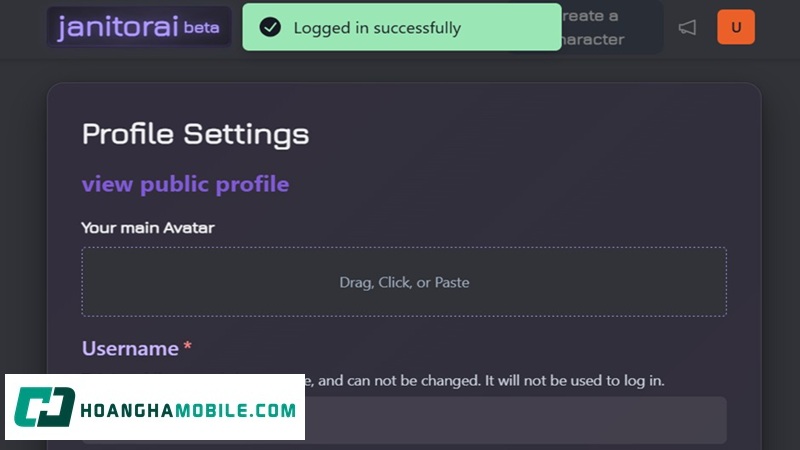Click the beta badge beside the janitorai logo
800x450 pixels.
pyautogui.click(x=201, y=28)
